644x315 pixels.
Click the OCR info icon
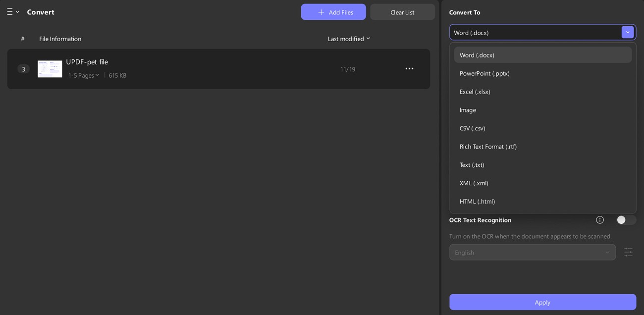coord(600,220)
